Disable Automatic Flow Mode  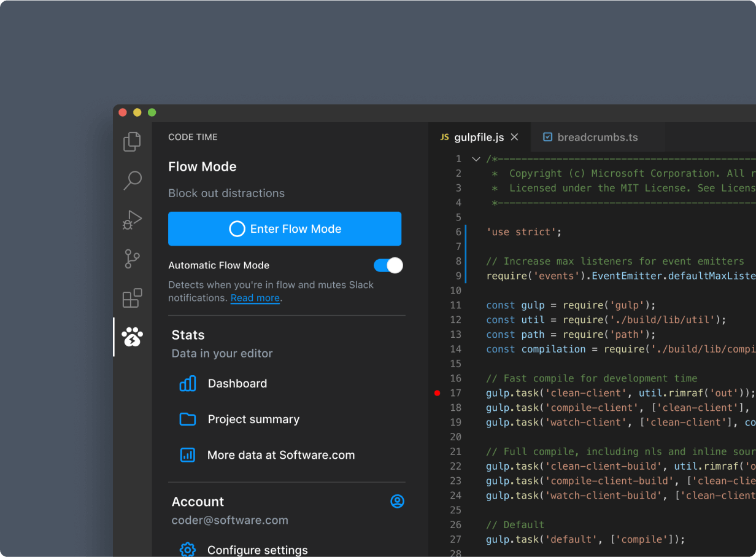pos(387,265)
